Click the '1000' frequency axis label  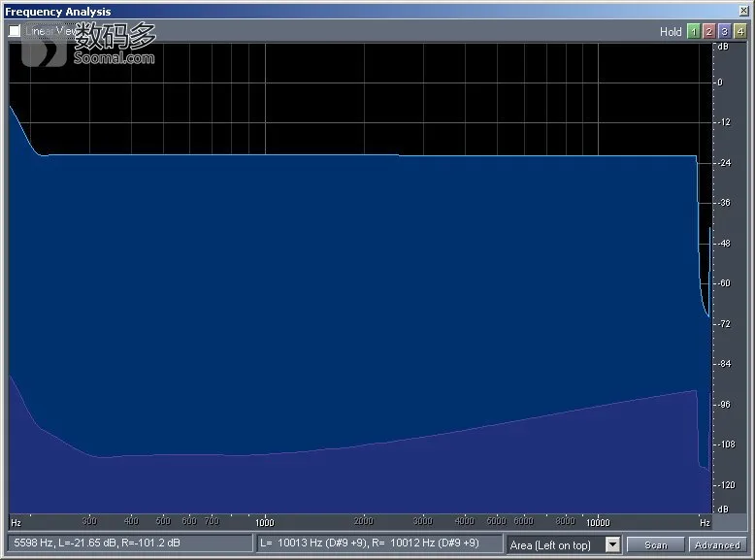265,522
